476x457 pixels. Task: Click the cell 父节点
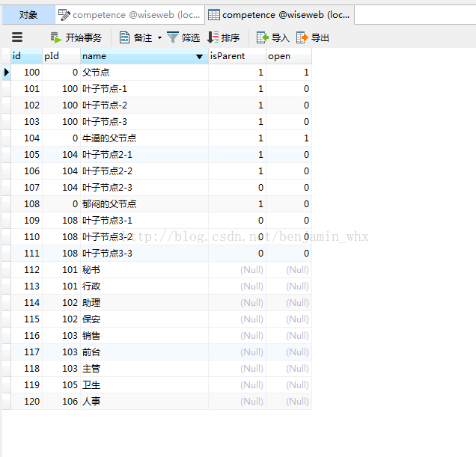coord(144,73)
